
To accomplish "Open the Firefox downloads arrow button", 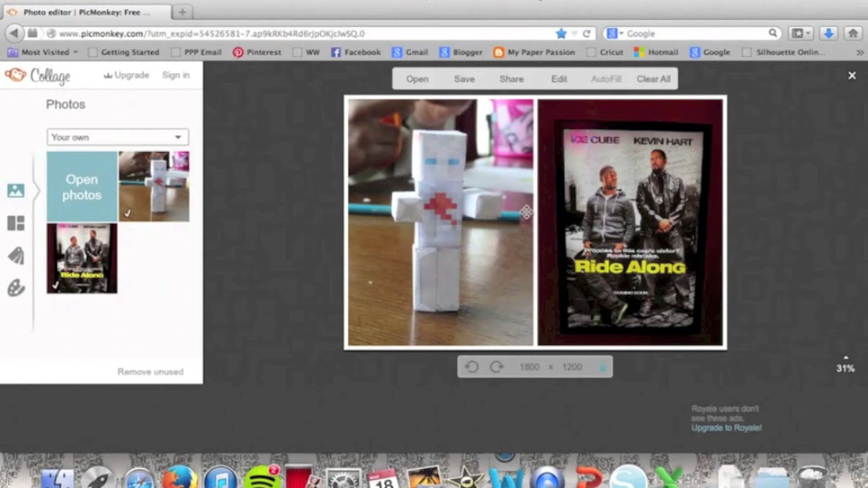I will coord(828,33).
